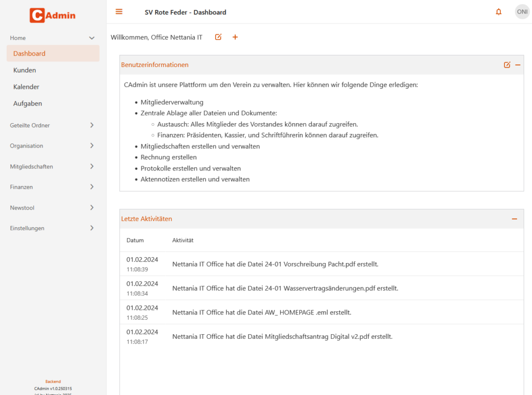Open the ONI user avatar
Viewport: 532px width, 395px height.
[522, 12]
